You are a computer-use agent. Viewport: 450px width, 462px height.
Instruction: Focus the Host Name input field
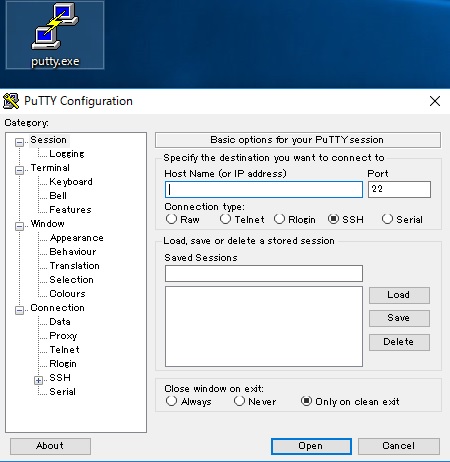click(x=264, y=190)
